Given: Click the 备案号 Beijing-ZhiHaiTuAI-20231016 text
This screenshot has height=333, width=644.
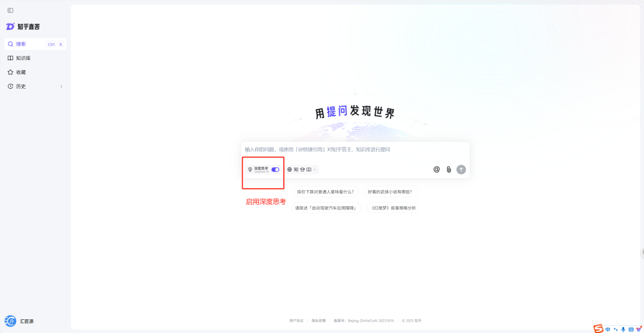Looking at the screenshot, I should (x=364, y=320).
